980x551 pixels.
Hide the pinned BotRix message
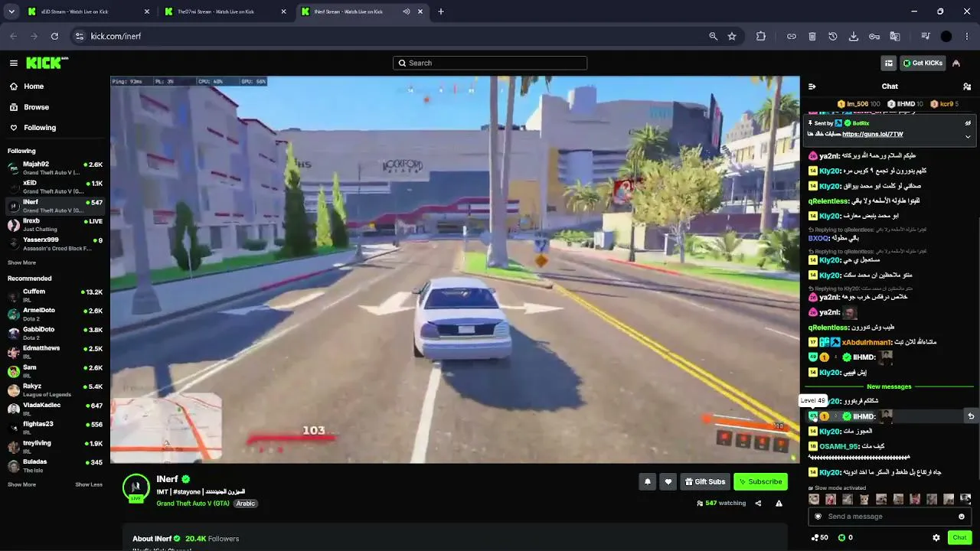968,122
